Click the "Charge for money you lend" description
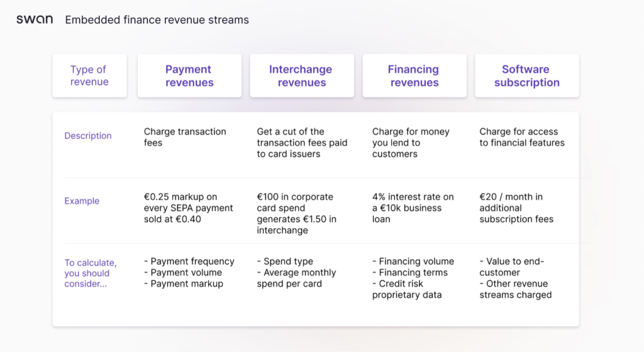The image size is (644, 352). [x=410, y=143]
